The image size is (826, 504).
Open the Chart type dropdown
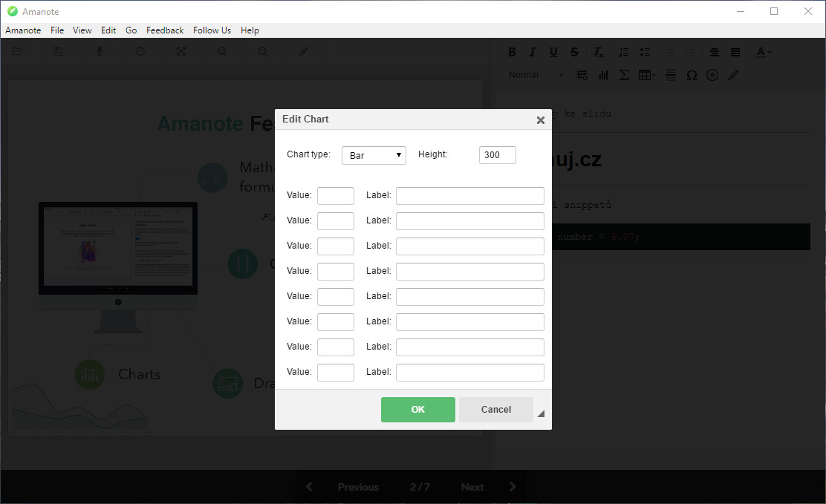point(374,155)
